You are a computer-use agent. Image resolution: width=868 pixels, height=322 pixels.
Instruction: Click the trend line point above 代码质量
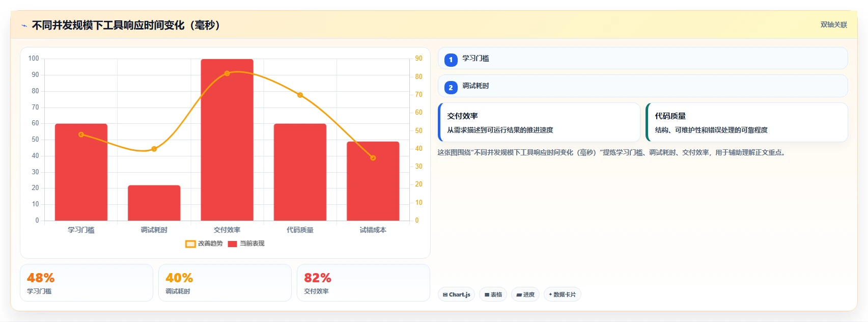click(x=300, y=95)
